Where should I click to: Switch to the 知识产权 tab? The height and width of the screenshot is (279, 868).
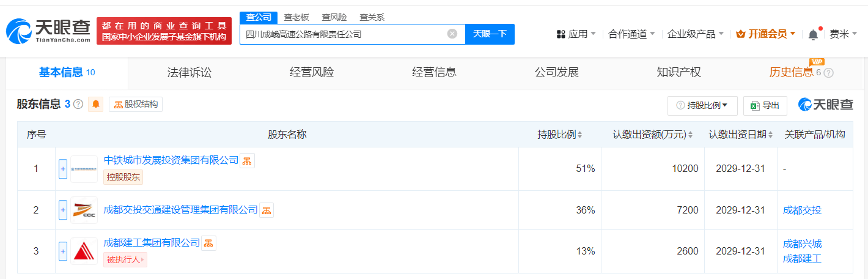679,73
